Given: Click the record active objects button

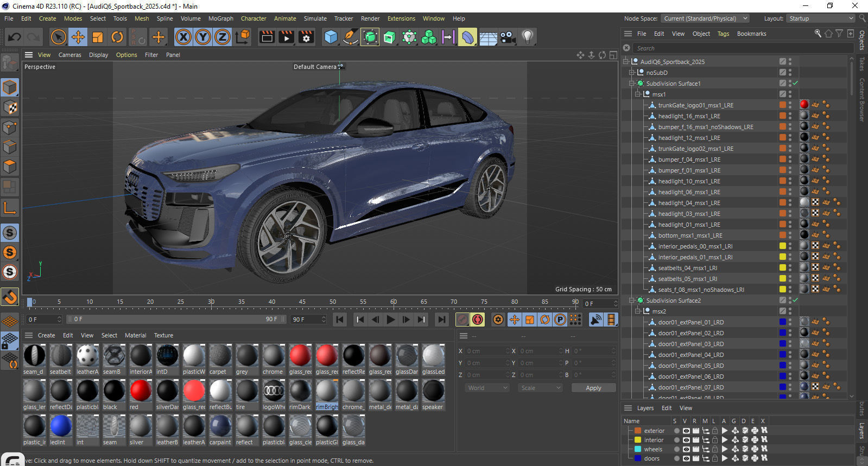Looking at the screenshot, I should point(462,320).
